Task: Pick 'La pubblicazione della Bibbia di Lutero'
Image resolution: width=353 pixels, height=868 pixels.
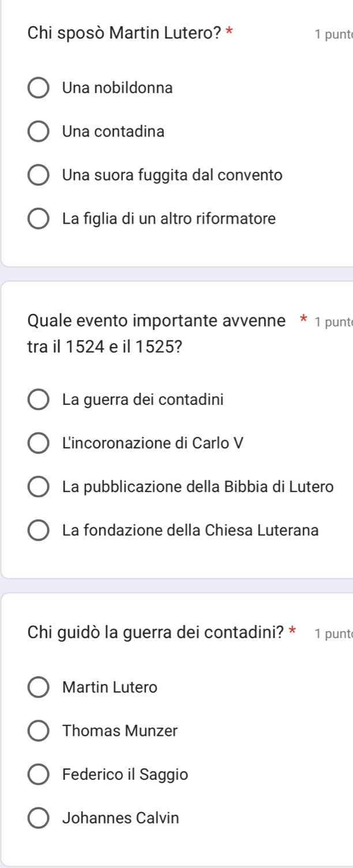Action: click(39, 487)
